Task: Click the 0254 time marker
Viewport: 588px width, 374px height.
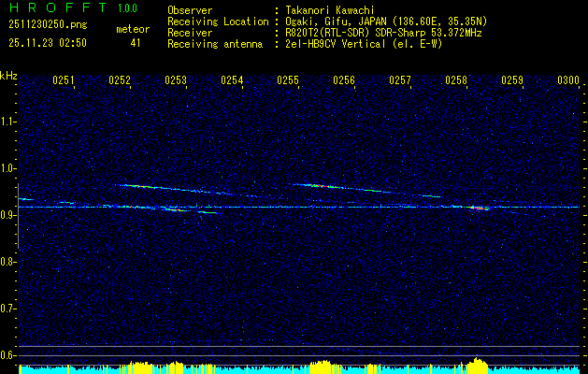Action: click(232, 80)
